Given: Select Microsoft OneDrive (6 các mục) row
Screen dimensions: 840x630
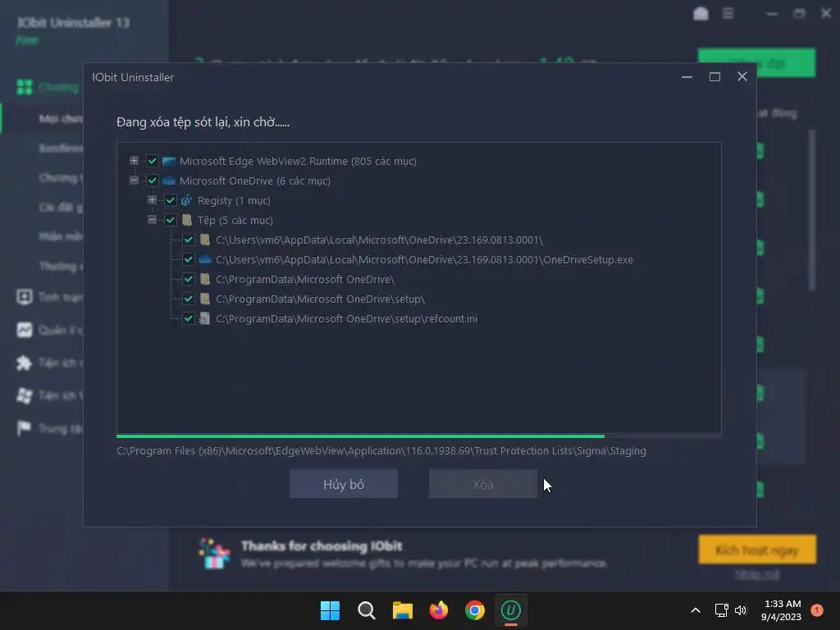Looking at the screenshot, I should (x=255, y=180).
